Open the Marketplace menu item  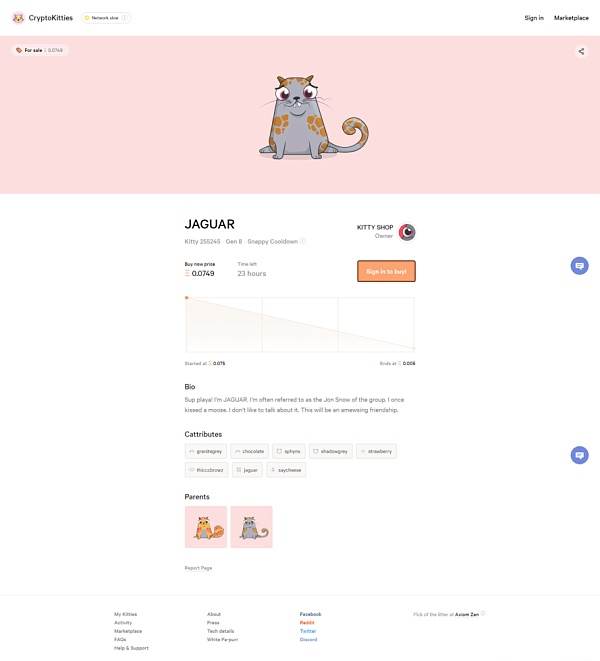571,18
